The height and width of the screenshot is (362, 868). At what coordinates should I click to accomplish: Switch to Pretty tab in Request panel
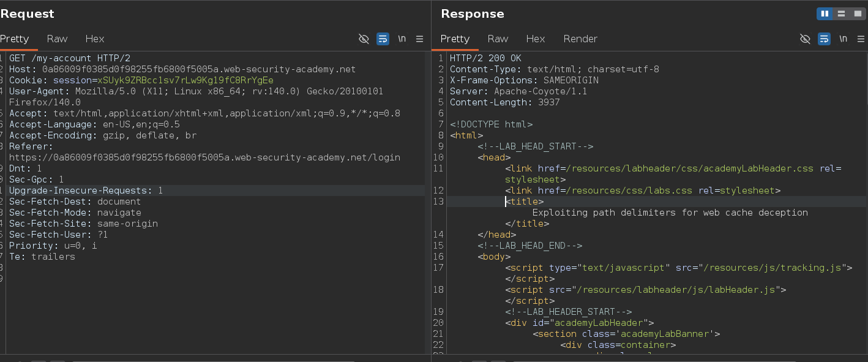point(15,39)
